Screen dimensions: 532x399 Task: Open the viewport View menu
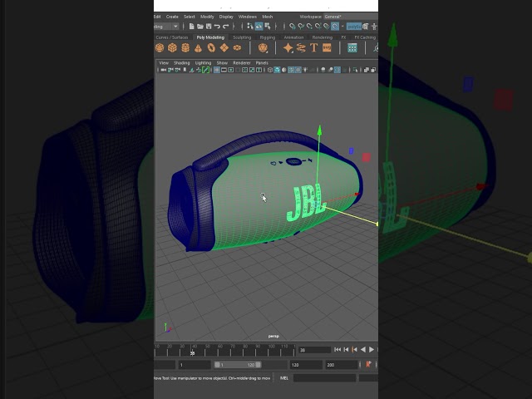[164, 63]
